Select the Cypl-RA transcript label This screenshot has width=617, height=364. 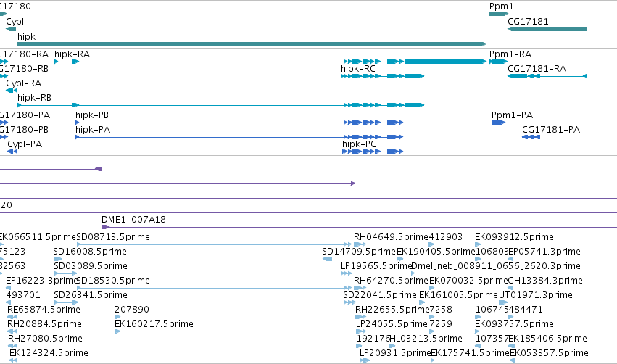click(24, 83)
